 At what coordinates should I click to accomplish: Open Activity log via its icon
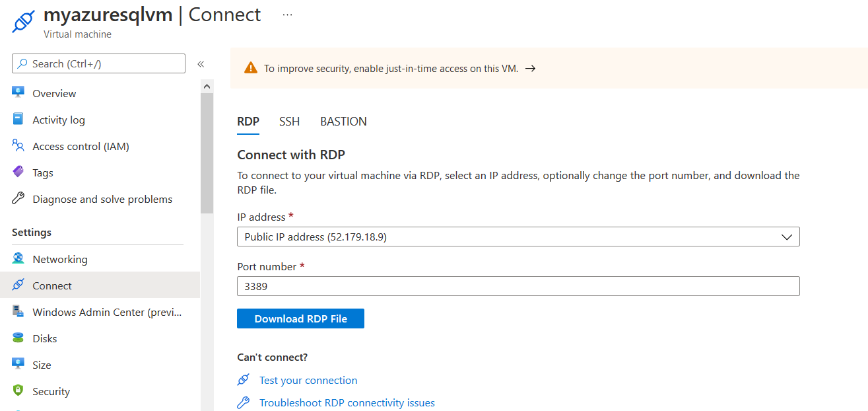(x=18, y=120)
